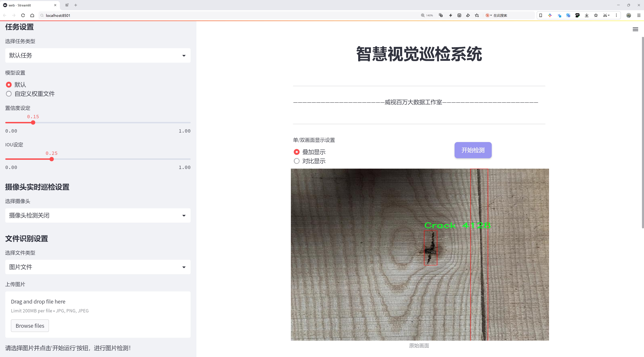The width and height of the screenshot is (644, 357).
Task: Click the 摄像头实时巡检设置 heading
Action: pyautogui.click(x=37, y=187)
